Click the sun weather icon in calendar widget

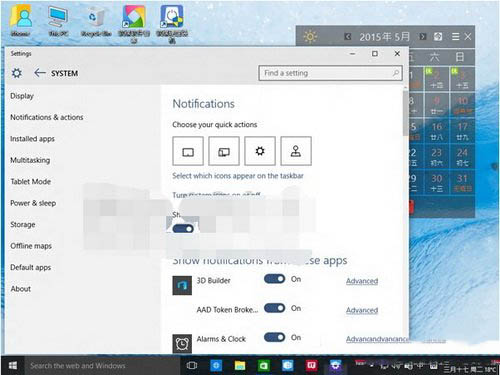pyautogui.click(x=310, y=36)
